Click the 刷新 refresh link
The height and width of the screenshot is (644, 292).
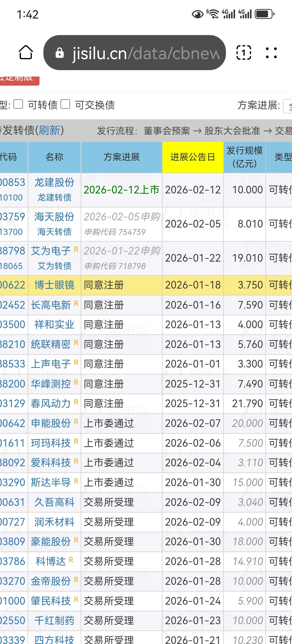[49, 130]
